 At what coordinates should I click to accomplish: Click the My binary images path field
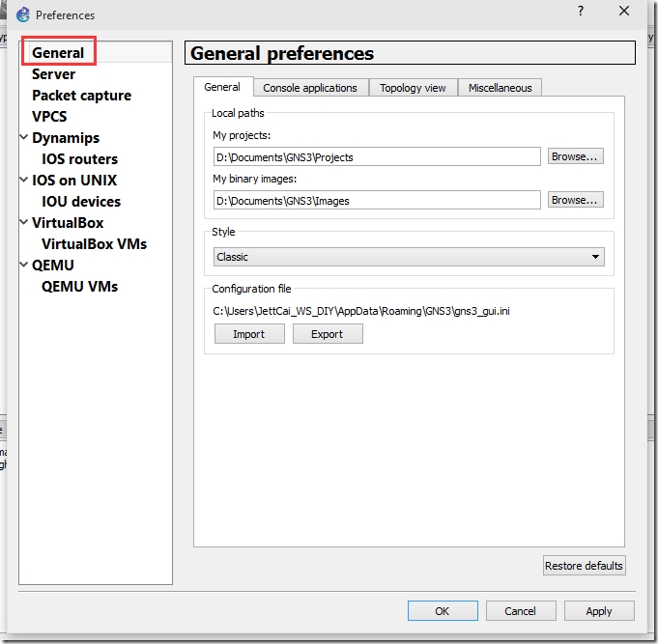pos(377,201)
